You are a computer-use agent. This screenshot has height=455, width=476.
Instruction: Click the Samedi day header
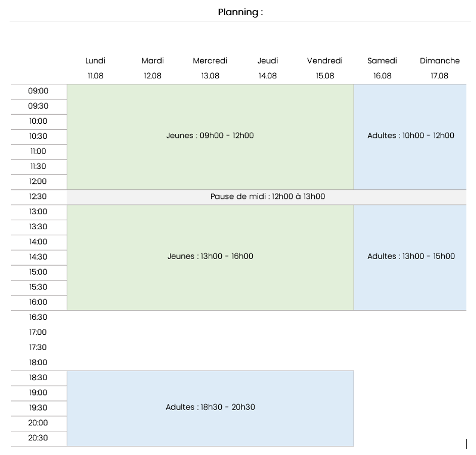(x=382, y=61)
